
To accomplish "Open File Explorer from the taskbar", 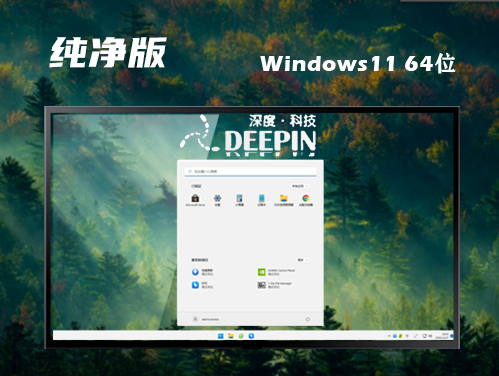I will tap(231, 336).
